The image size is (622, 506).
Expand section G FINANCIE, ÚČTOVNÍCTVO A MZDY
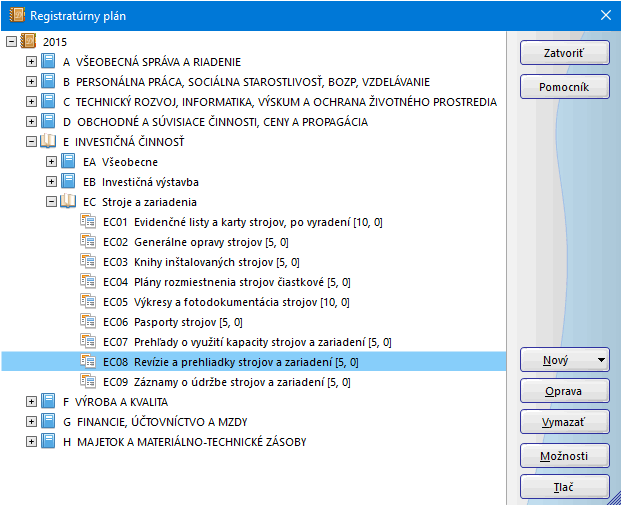pyautogui.click(x=31, y=422)
